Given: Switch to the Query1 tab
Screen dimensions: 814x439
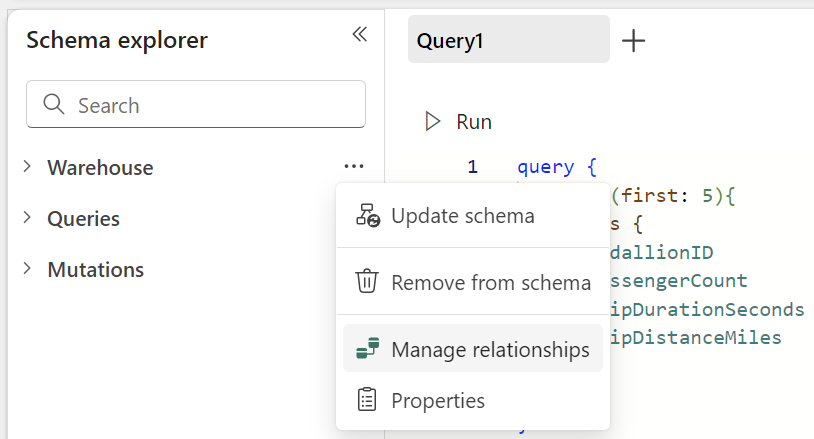Looking at the screenshot, I should pos(508,41).
